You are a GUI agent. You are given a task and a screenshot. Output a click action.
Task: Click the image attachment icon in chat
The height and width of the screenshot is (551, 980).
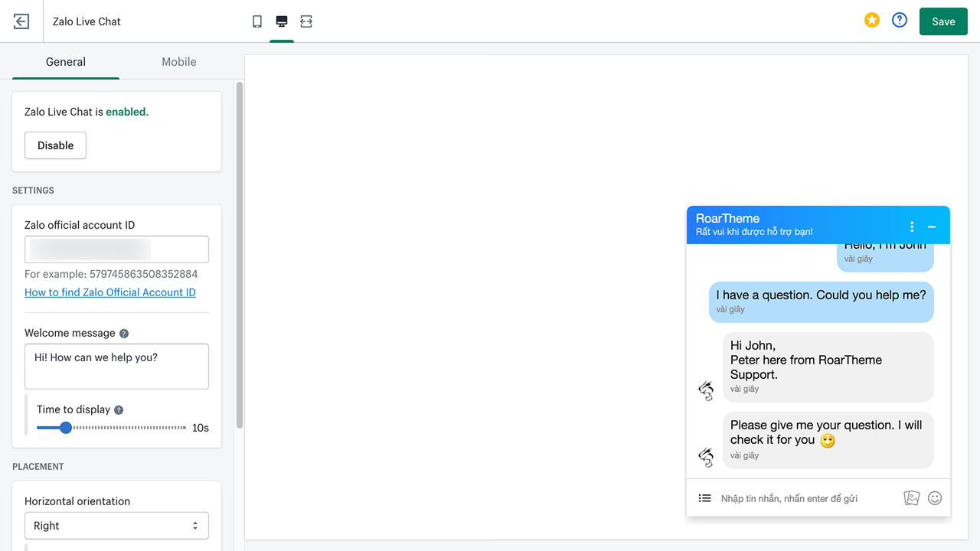click(x=911, y=497)
